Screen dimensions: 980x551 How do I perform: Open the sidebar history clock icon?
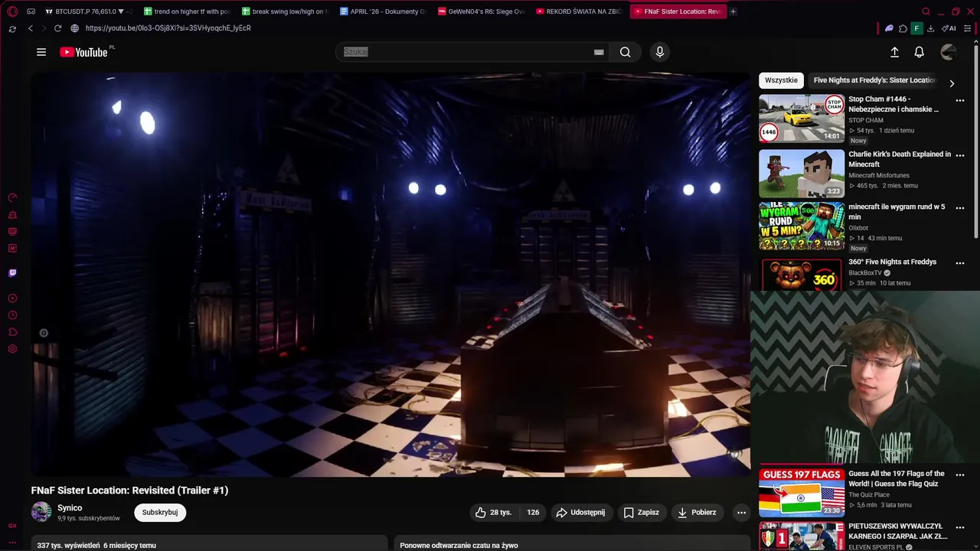coord(12,315)
